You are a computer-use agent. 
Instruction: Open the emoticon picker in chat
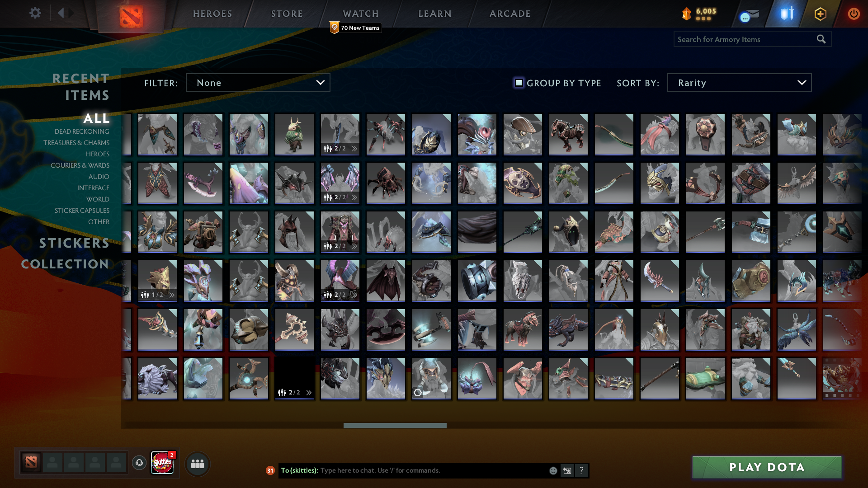pos(552,470)
